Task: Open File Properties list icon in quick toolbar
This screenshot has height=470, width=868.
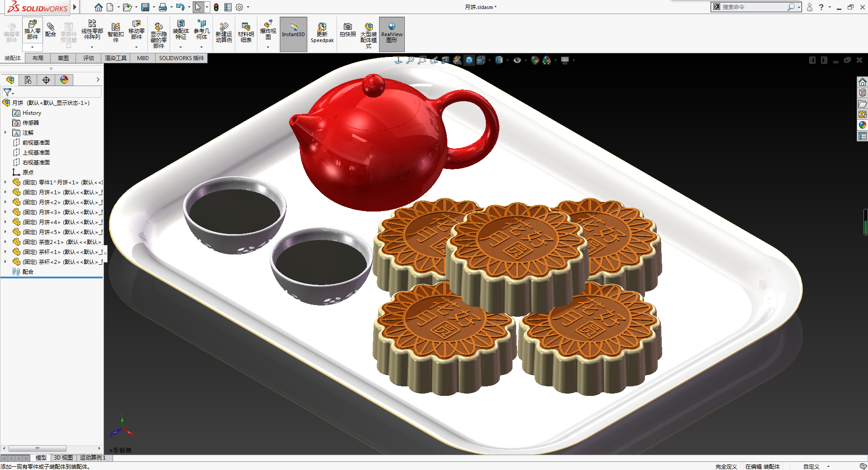Action: click(228, 7)
